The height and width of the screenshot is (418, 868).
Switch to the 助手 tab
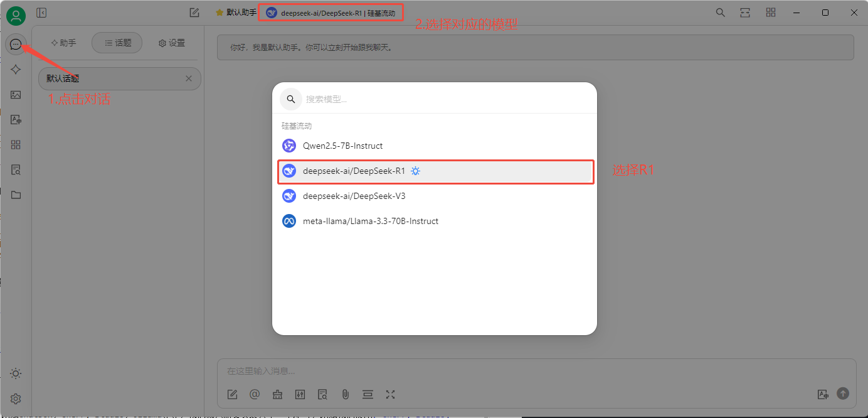pyautogui.click(x=63, y=43)
